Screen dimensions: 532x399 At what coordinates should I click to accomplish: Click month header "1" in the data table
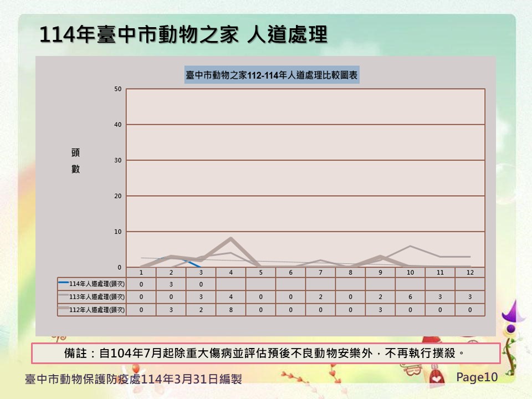[141, 273]
